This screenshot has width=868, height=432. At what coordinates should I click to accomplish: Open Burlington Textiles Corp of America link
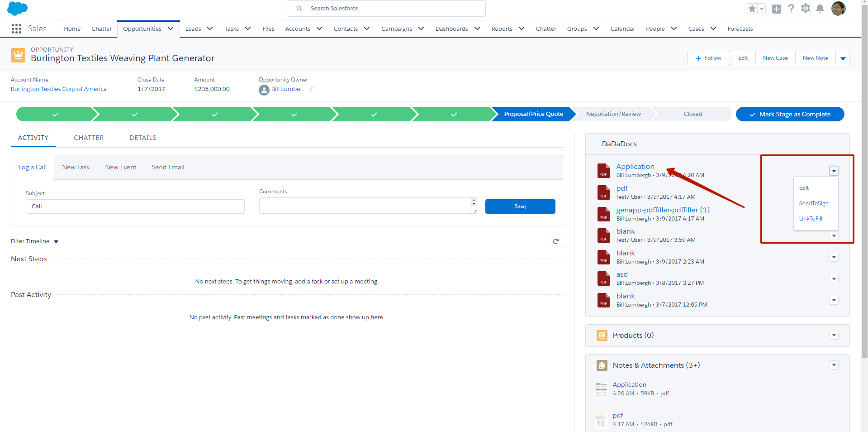(59, 89)
